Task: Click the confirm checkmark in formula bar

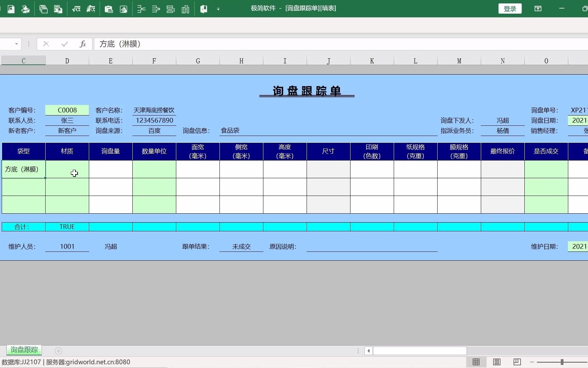Action: (65, 44)
